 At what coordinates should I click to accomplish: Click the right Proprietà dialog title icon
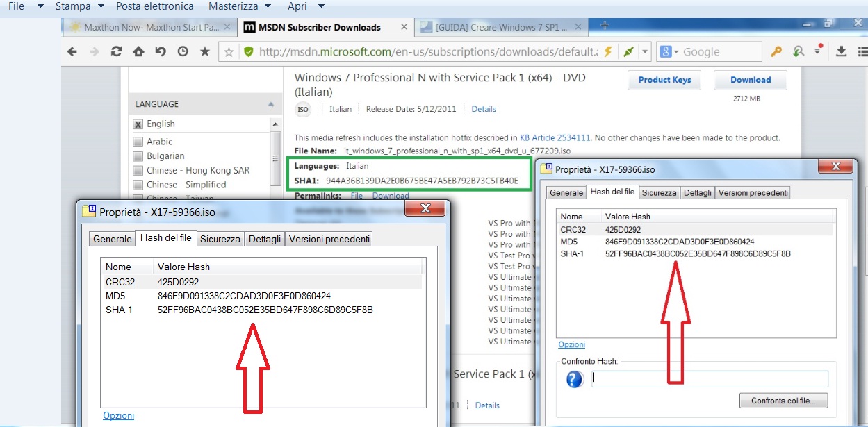[x=546, y=169]
